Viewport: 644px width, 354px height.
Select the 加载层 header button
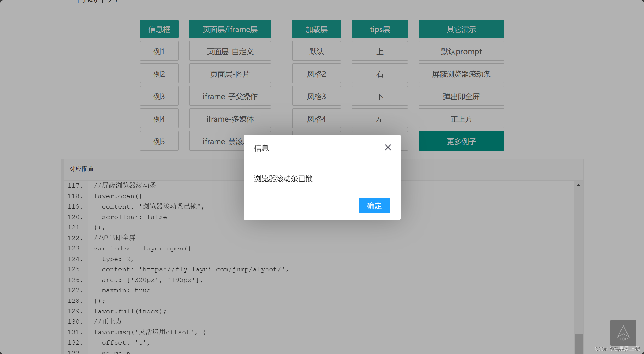coord(316,29)
